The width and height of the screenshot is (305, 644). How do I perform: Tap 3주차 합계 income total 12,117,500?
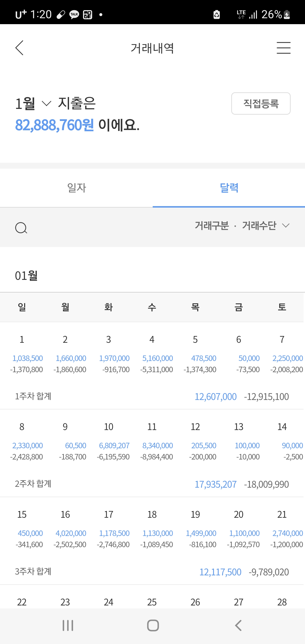tap(220, 572)
